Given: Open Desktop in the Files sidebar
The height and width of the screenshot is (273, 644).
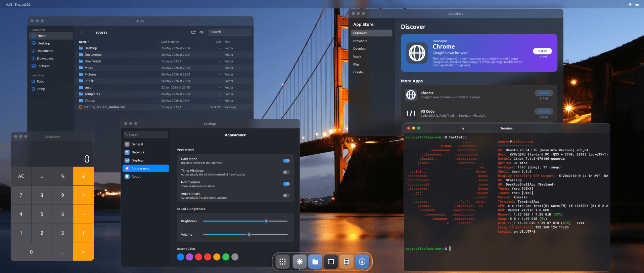Looking at the screenshot, I should (x=51, y=43).
